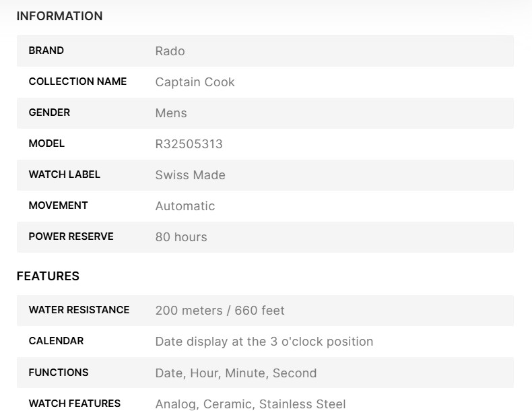
Task: Click the CALENDAR row label
Action: point(56,341)
